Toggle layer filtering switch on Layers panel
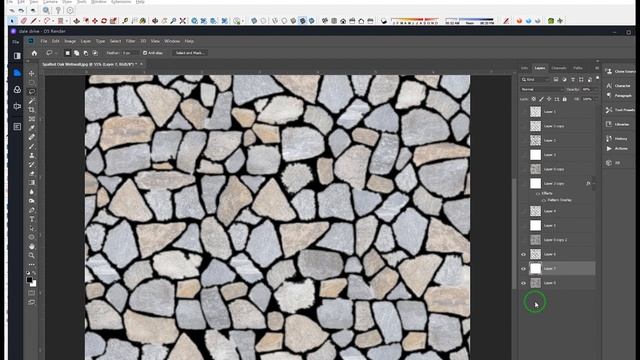Screen dimensions: 640x360 click(598, 78)
